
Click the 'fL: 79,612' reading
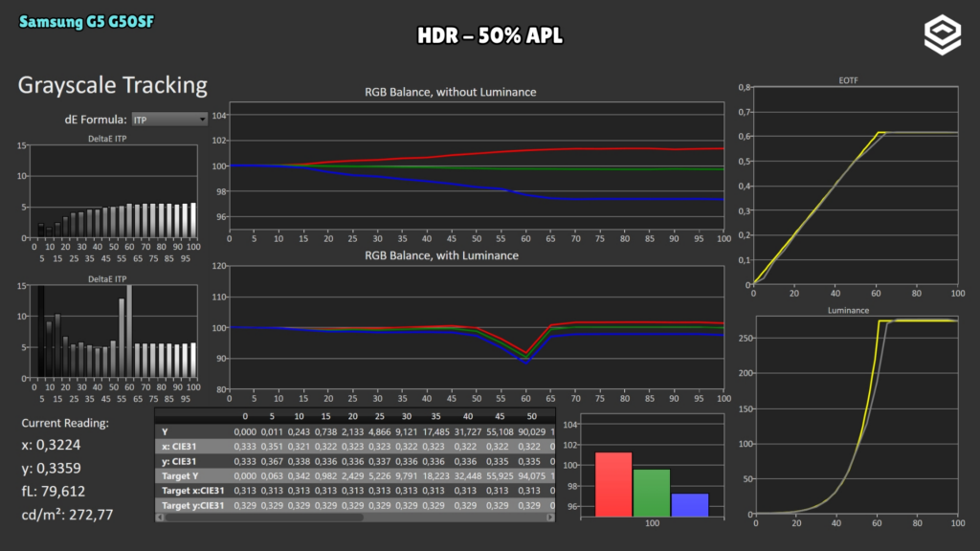(54, 491)
